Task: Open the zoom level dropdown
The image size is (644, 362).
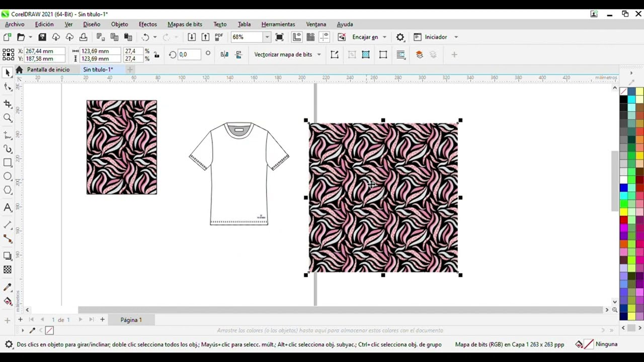Action: [267, 37]
